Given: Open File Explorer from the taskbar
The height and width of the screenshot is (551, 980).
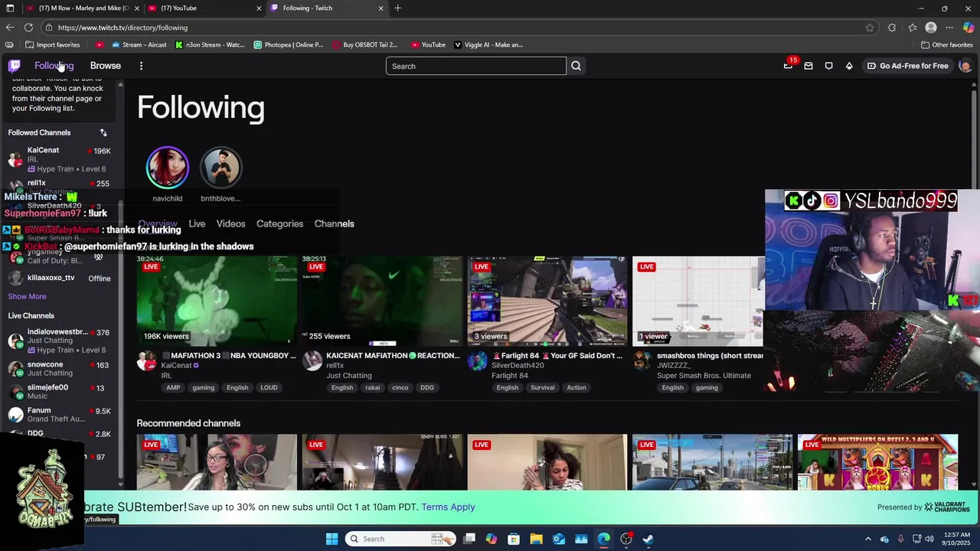Looking at the screenshot, I should (x=536, y=539).
